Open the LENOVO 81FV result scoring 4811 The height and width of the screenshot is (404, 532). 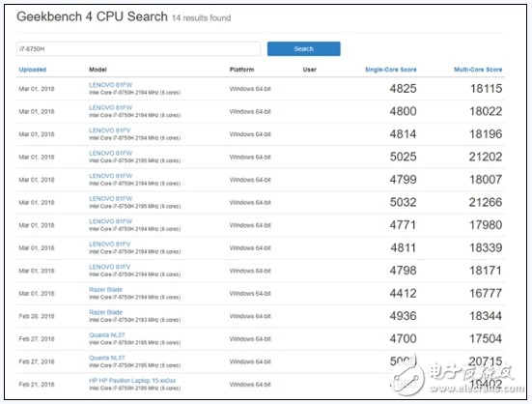tap(110, 245)
